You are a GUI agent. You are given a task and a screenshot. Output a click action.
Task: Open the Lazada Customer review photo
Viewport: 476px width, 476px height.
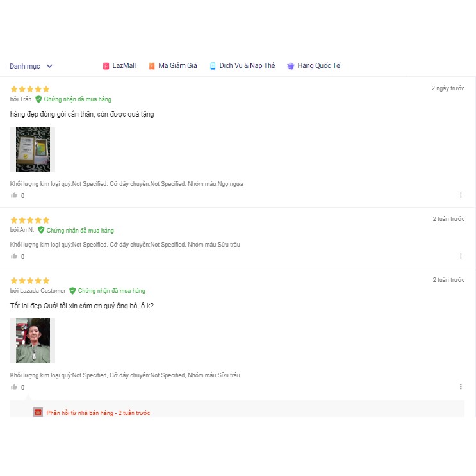(33, 341)
